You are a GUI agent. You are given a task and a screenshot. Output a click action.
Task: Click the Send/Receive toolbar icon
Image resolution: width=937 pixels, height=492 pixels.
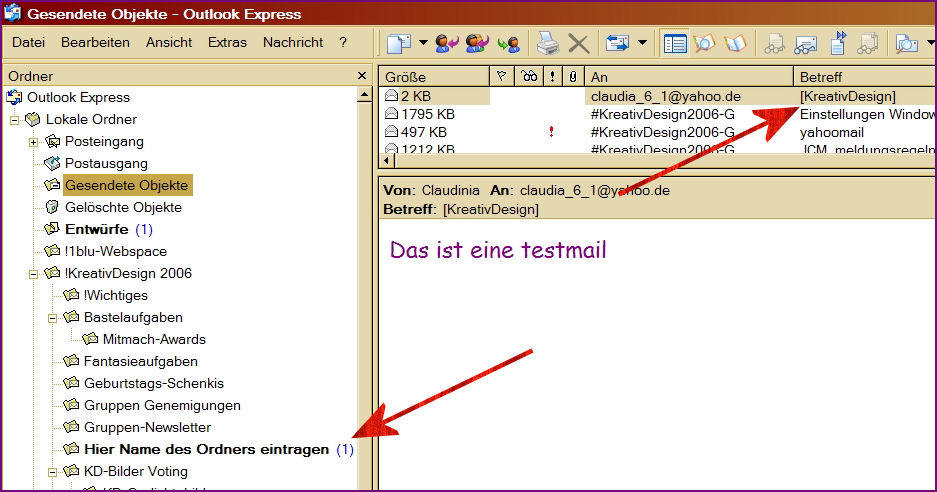coord(617,43)
